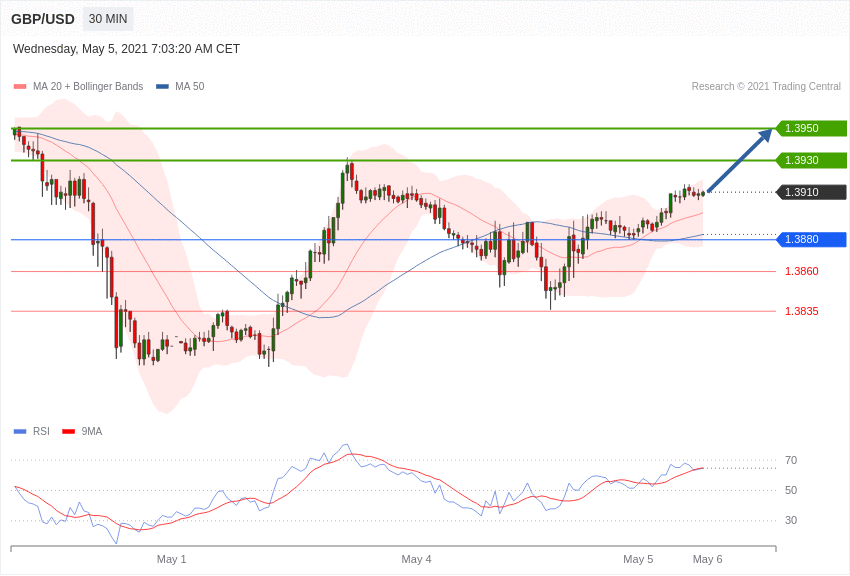This screenshot has width=850, height=576.
Task: Click the RSI legend blue swatch
Action: 20,432
